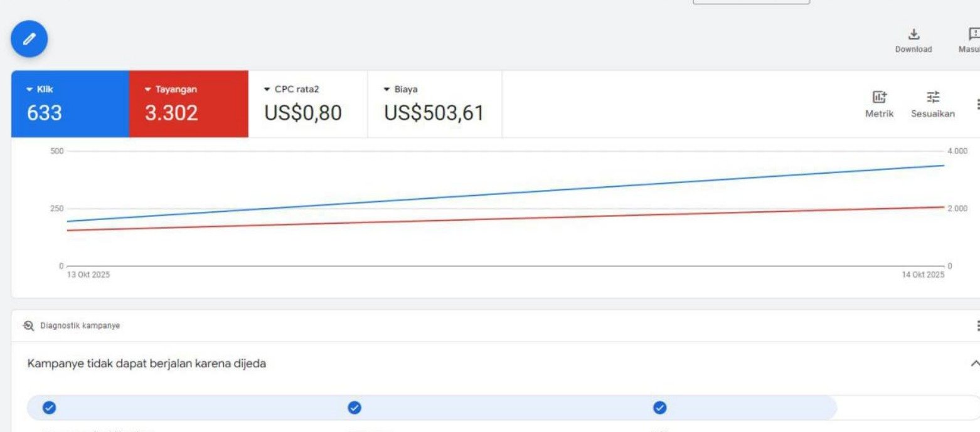Open the Klik metric dropdown
The width and height of the screenshot is (980, 432).
[x=29, y=90]
